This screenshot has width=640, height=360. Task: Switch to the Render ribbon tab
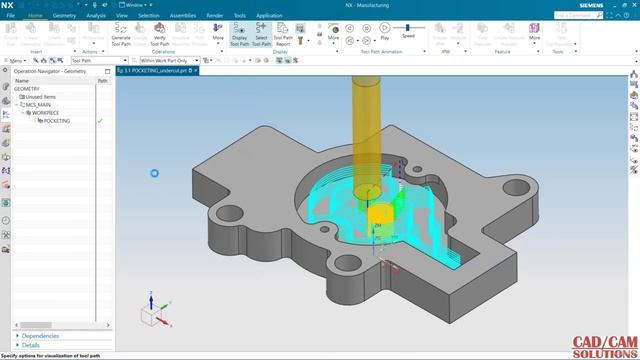pyautogui.click(x=215, y=16)
